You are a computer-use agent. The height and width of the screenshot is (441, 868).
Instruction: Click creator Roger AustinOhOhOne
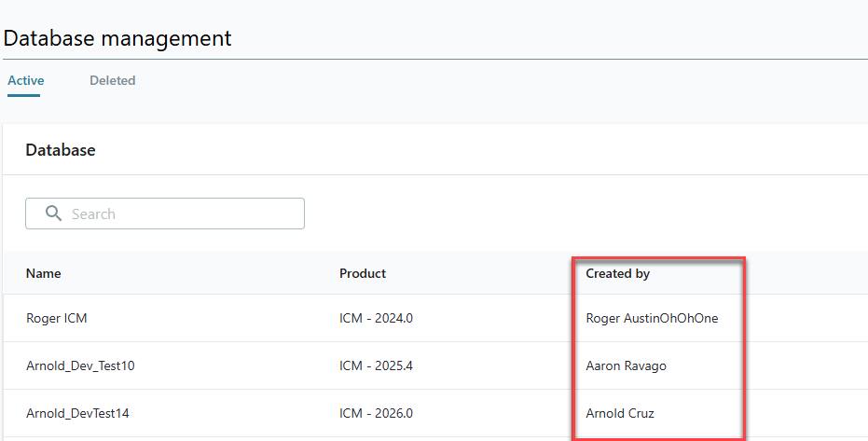pos(652,318)
